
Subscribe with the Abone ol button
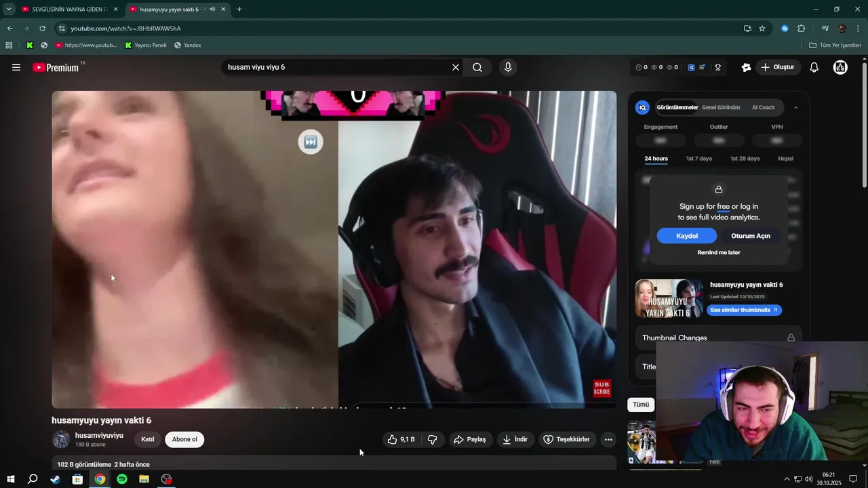pos(184,439)
